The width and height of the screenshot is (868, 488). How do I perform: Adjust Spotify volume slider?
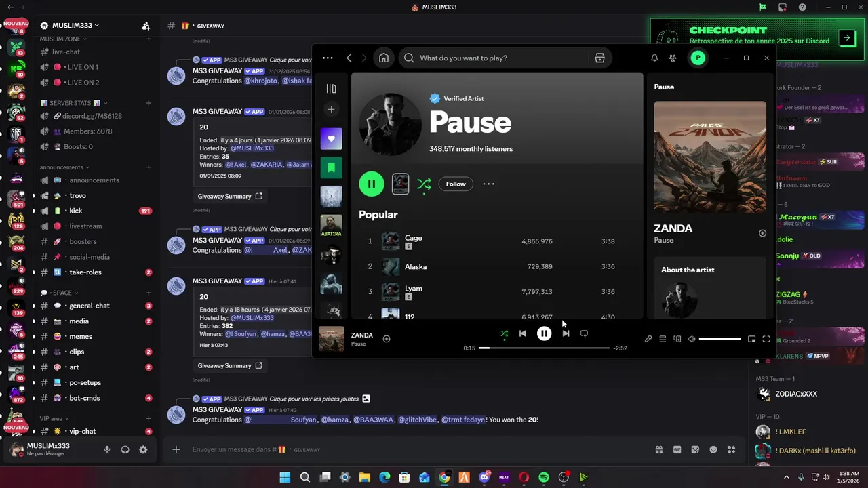click(x=719, y=339)
